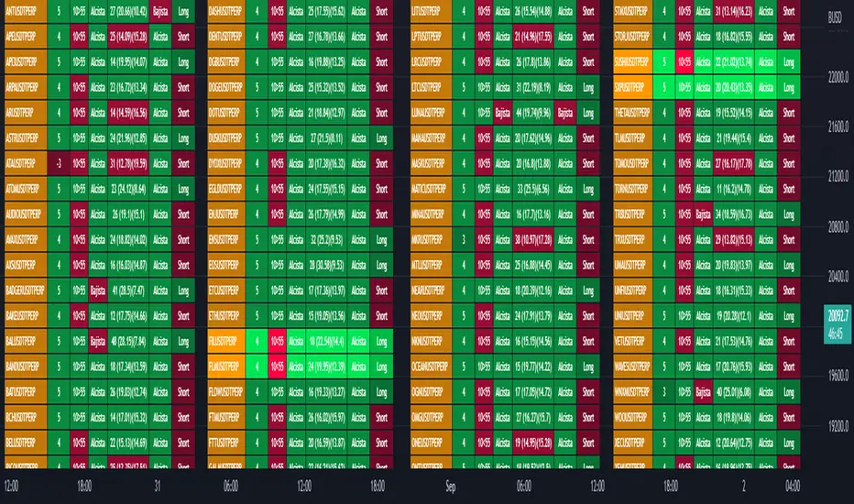854x504 pixels.
Task: Click the '44 (19.74)(9.96)' value cell
Action: point(533,113)
